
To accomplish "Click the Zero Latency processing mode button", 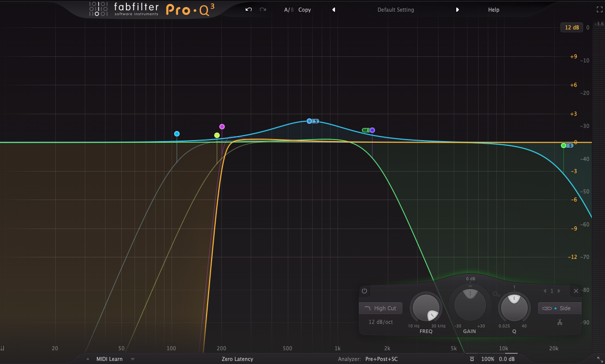I will point(237,359).
